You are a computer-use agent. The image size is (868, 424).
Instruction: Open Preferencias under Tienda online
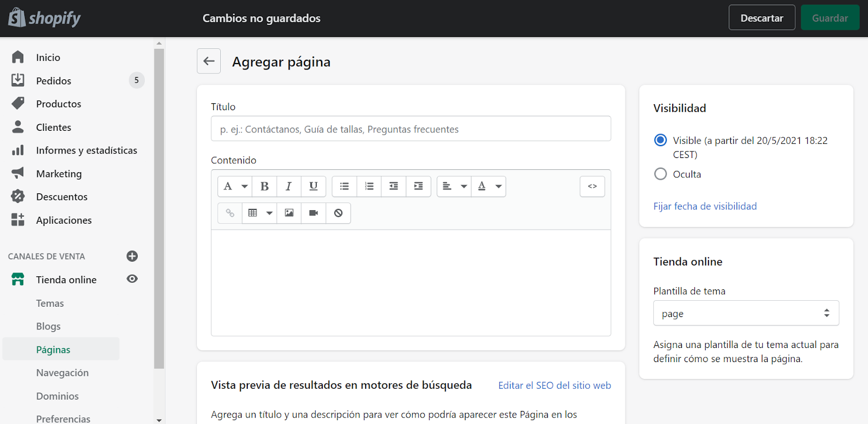pyautogui.click(x=63, y=419)
